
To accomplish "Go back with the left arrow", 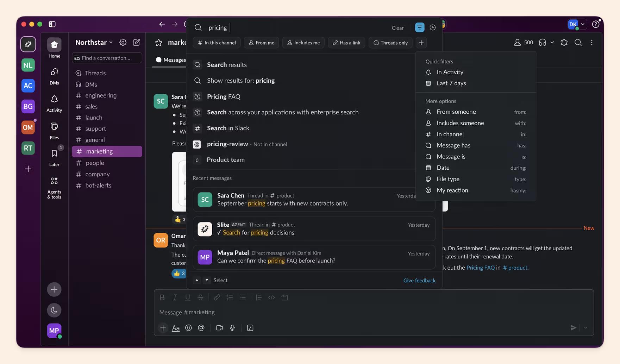I will click(162, 24).
